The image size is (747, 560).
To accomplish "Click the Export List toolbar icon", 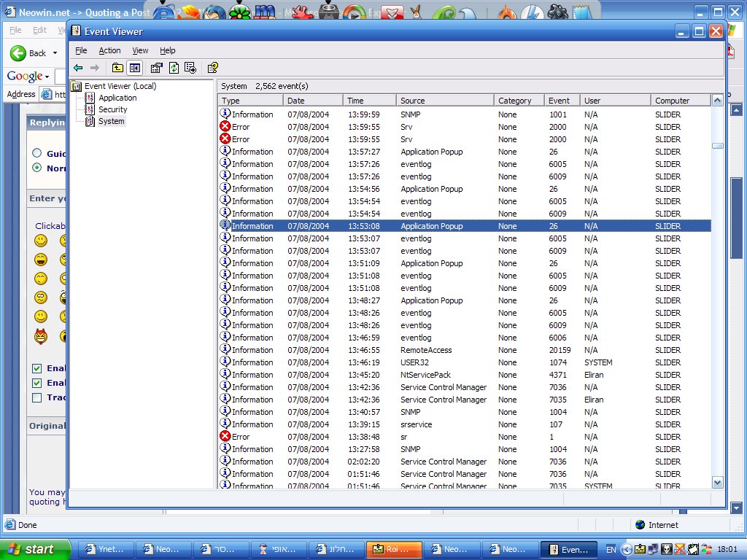I will (x=190, y=67).
